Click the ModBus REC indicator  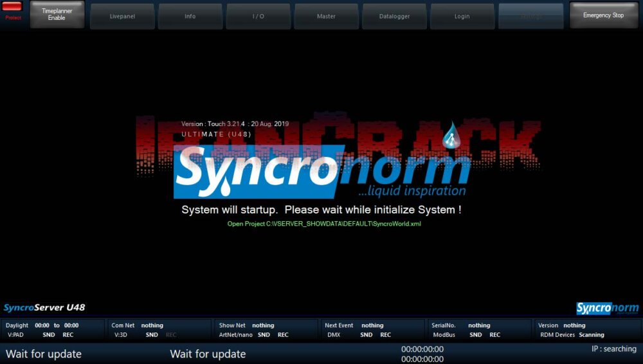(495, 335)
